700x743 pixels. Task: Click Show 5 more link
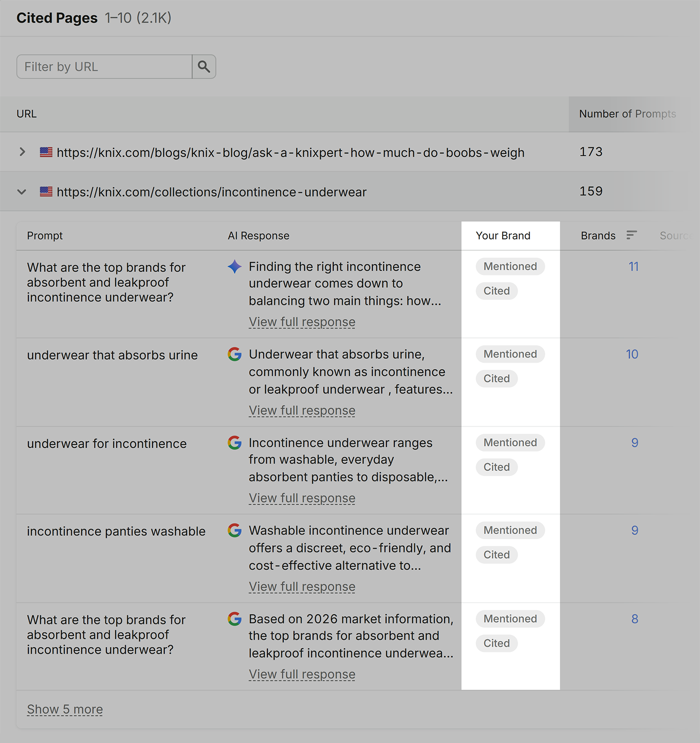(65, 709)
